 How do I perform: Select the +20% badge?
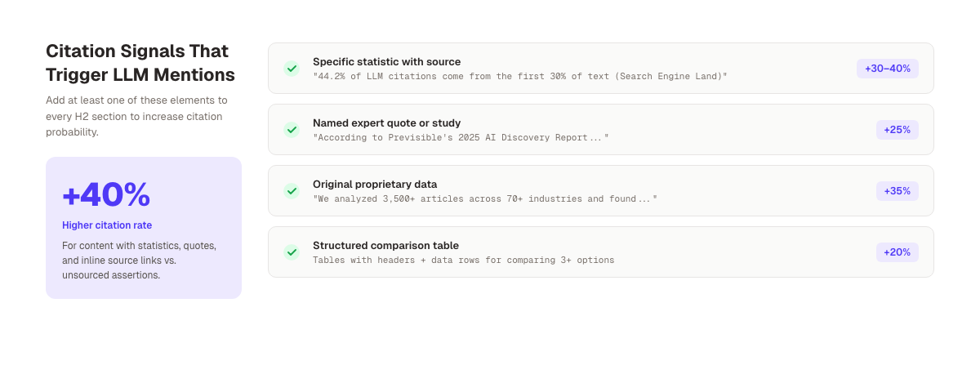[x=898, y=252]
